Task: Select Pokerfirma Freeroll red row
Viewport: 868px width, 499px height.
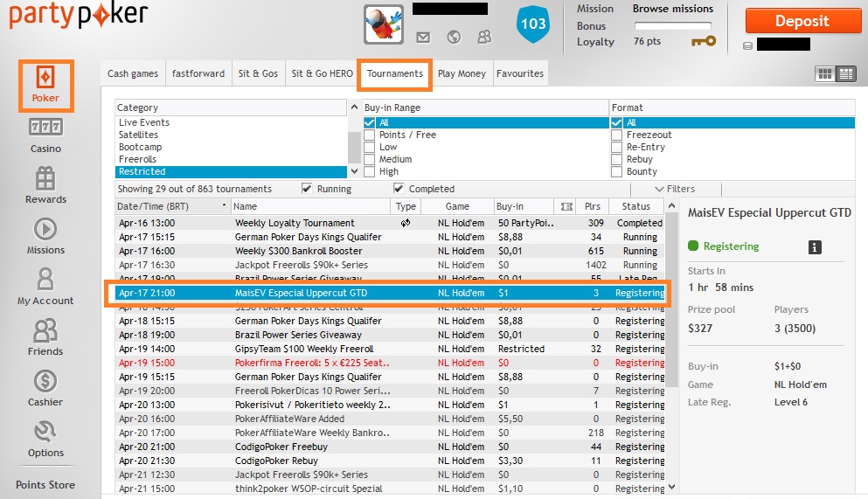Action: (x=390, y=363)
